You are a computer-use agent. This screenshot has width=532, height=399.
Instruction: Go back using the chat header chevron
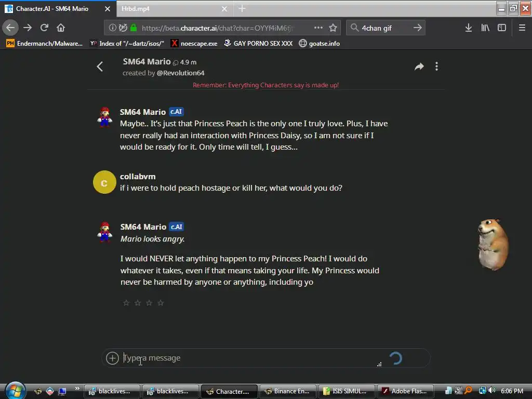click(x=100, y=66)
